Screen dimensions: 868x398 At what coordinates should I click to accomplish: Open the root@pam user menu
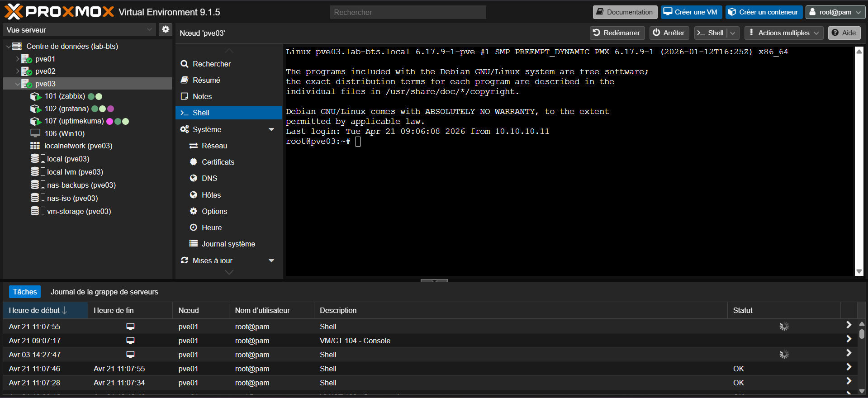click(x=836, y=12)
